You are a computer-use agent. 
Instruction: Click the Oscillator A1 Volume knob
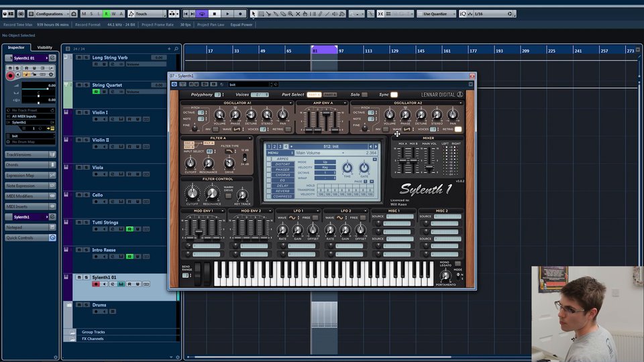coord(219,115)
